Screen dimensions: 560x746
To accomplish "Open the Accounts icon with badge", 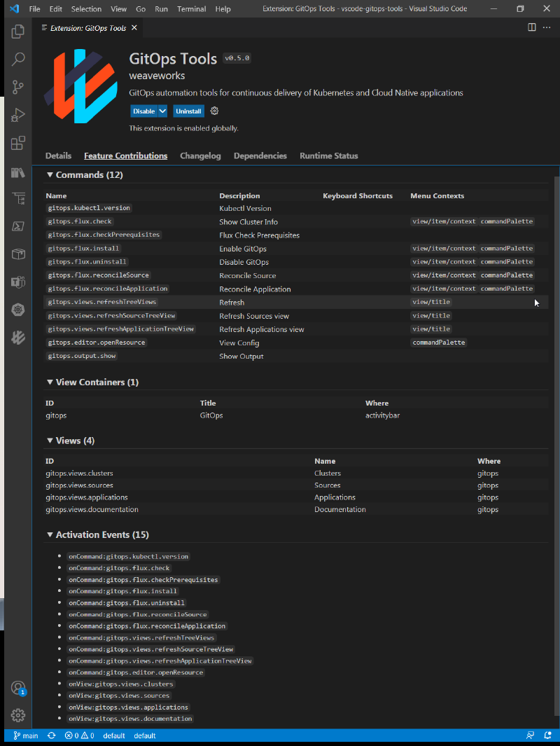I will point(18,688).
